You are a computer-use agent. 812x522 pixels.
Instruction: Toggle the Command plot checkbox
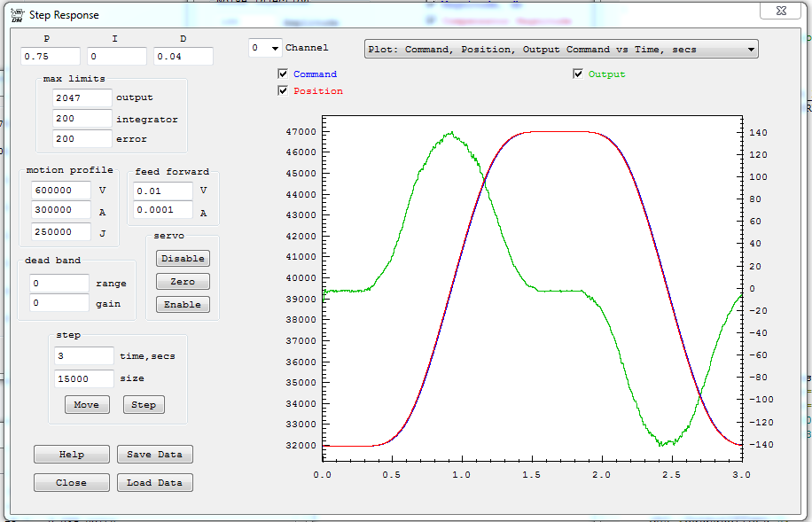(x=283, y=74)
